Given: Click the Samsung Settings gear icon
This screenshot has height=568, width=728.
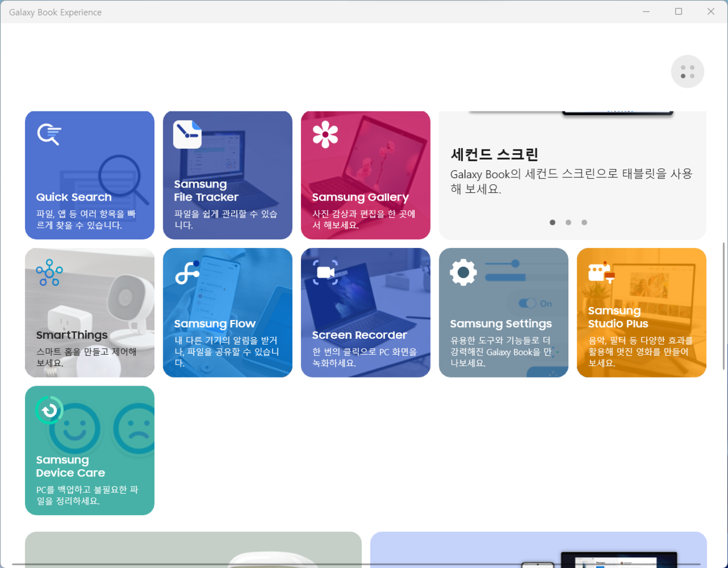Looking at the screenshot, I should tap(463, 272).
